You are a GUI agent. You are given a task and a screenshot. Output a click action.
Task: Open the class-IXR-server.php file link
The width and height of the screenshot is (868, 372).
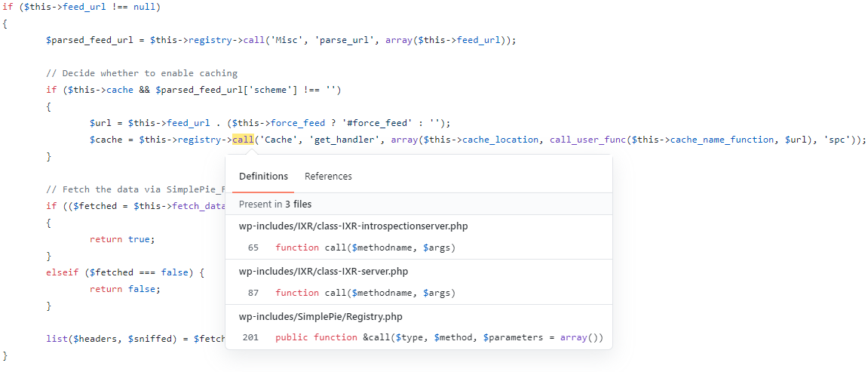point(323,271)
